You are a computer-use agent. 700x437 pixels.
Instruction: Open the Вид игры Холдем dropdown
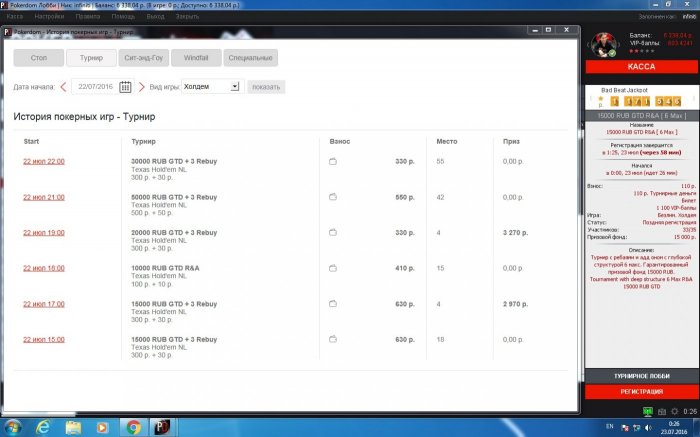(x=212, y=87)
